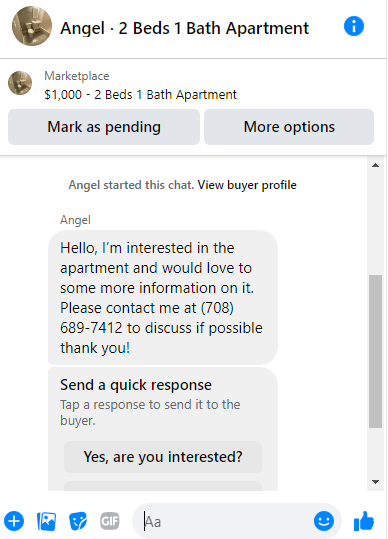
Task: Open the '$1,000 - 2 Beds 1 Bath Apartment' listing
Action: coord(140,95)
